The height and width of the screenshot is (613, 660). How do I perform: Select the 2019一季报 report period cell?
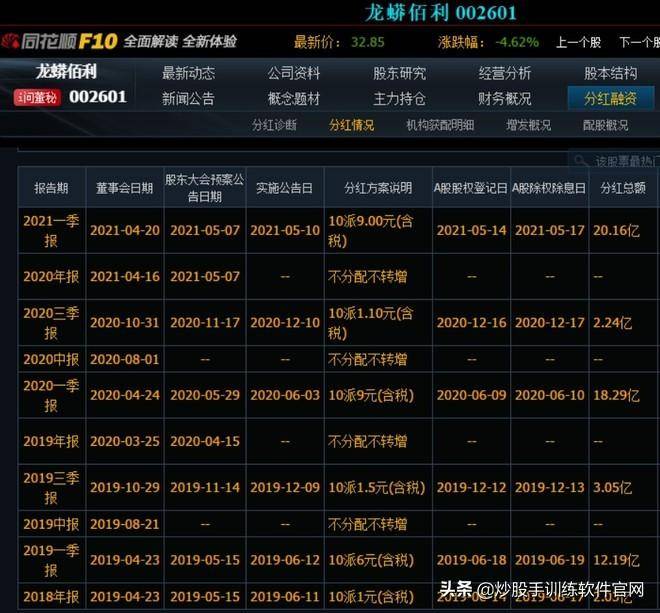pos(51,560)
